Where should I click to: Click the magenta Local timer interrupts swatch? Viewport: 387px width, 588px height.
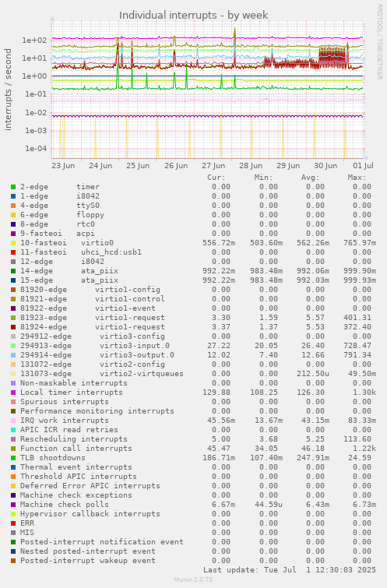coord(13,393)
